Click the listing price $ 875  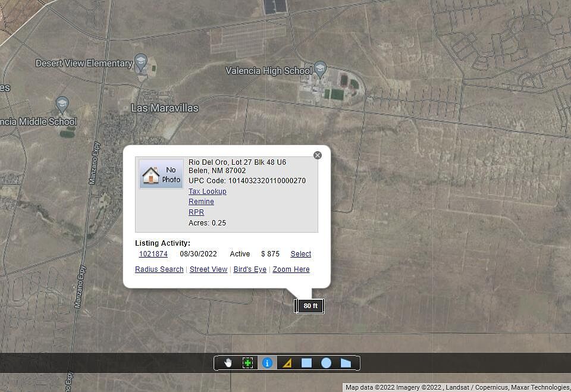coord(270,254)
